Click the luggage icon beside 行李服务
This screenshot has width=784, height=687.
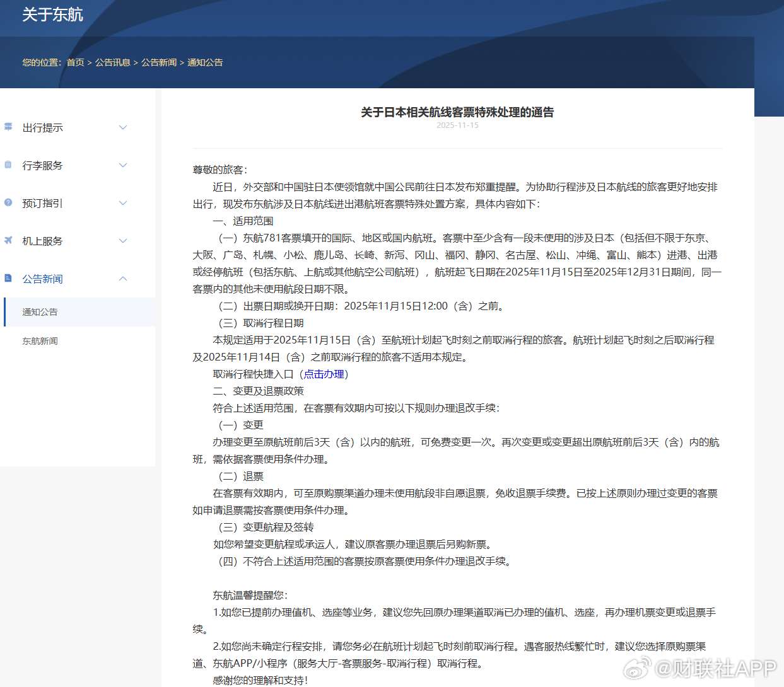[8, 165]
